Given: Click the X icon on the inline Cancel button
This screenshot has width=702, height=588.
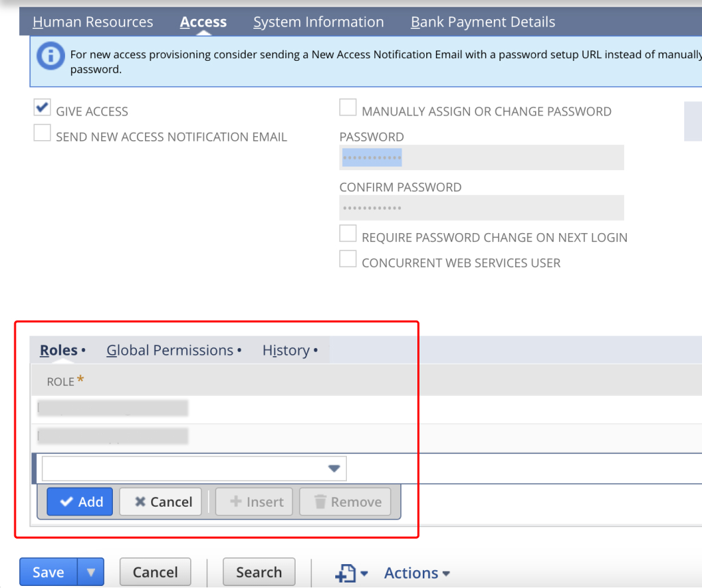Looking at the screenshot, I should pos(140,501).
